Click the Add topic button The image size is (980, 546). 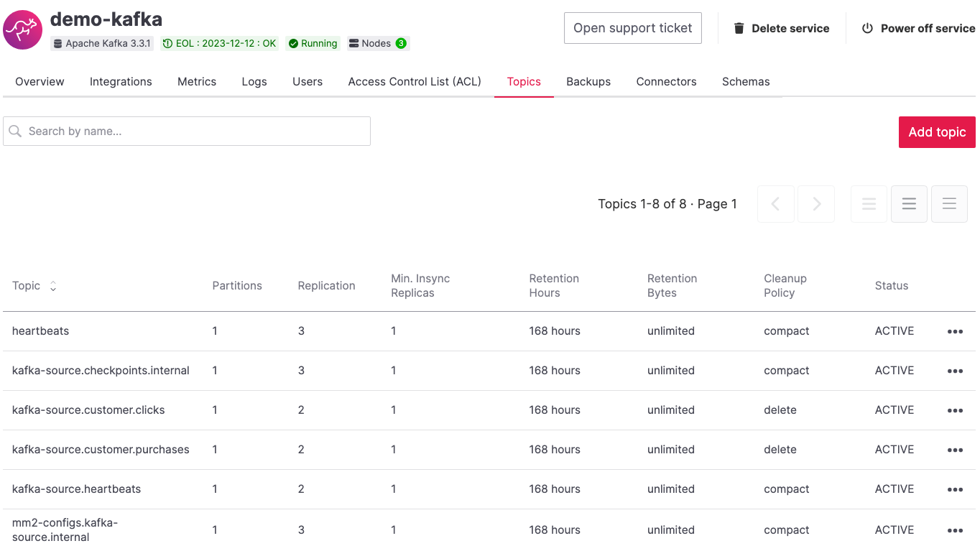coord(936,131)
